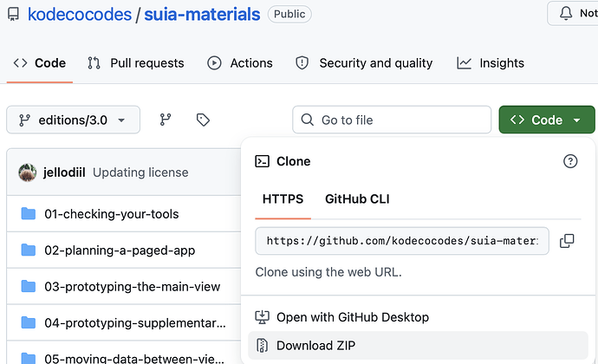598x364 pixels.
Task: Select the clone URL text field
Action: [402, 241]
